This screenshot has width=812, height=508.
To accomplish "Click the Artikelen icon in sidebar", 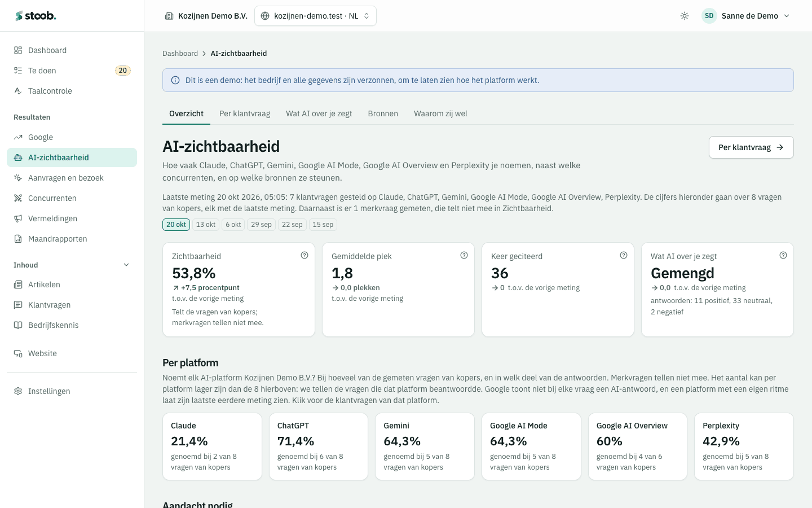I will pos(18,284).
